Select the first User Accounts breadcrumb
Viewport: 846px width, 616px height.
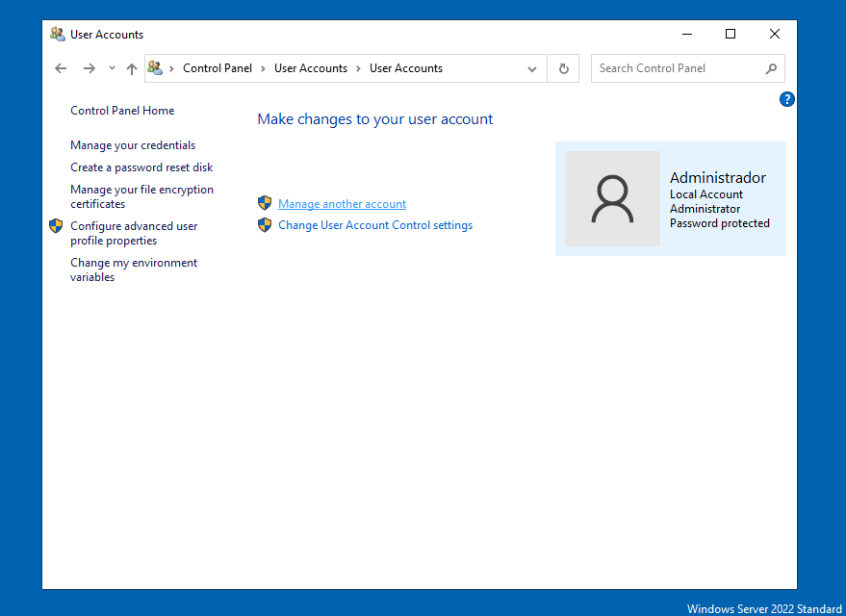tap(310, 68)
